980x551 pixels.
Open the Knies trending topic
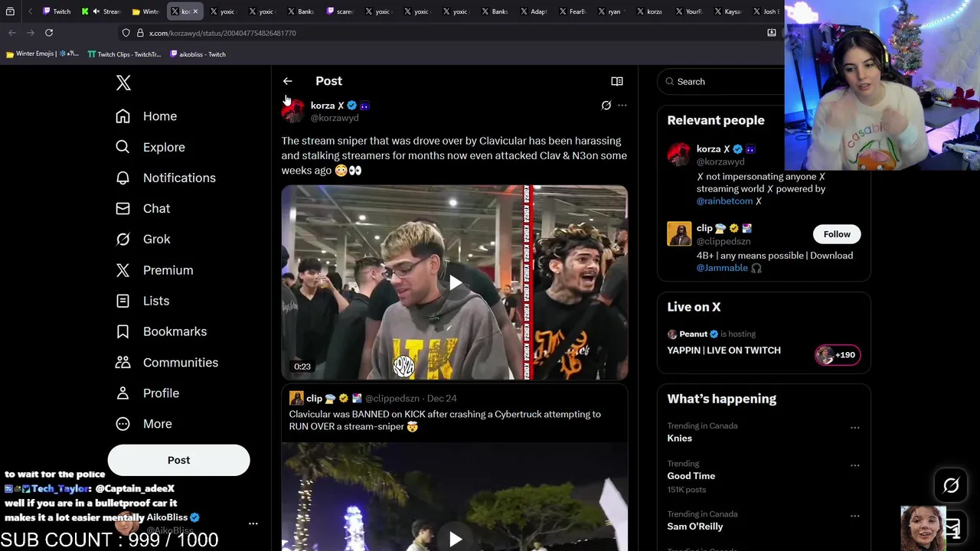679,439
